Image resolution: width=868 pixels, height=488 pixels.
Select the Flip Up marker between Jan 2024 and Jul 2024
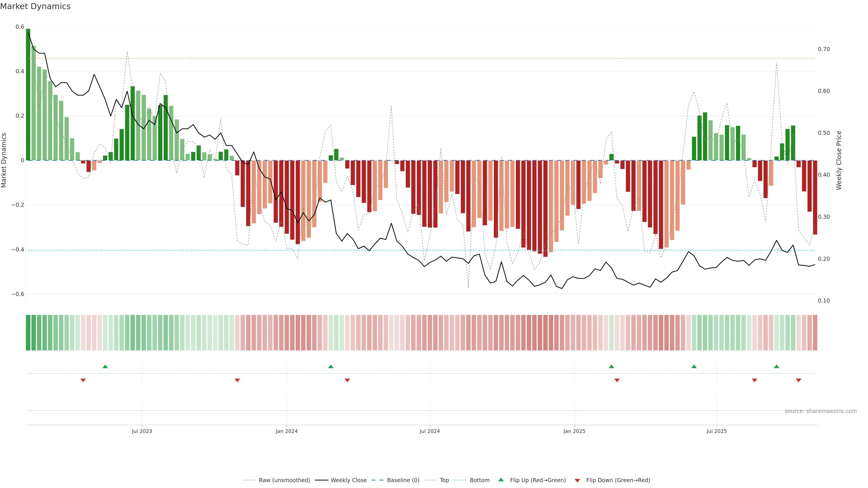pos(330,366)
